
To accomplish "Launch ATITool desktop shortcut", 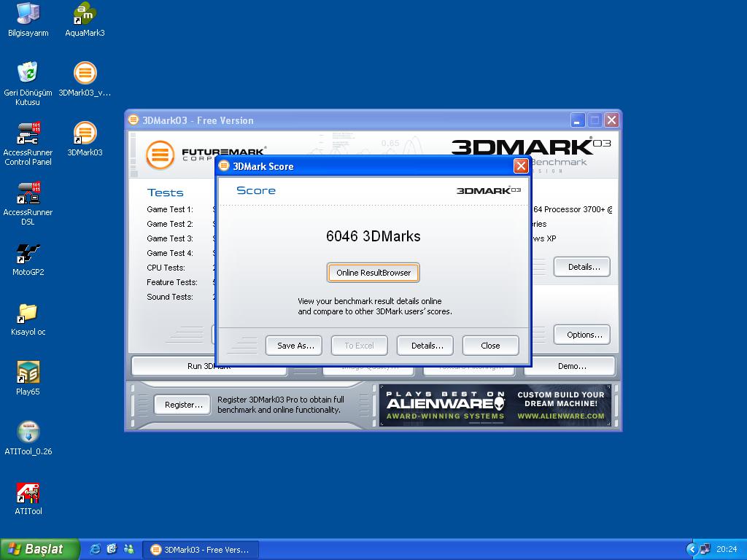I will coord(28,498).
